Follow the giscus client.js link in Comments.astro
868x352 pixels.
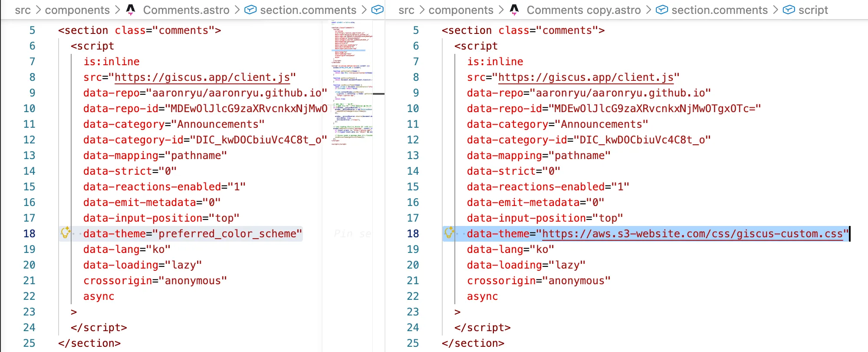click(202, 77)
